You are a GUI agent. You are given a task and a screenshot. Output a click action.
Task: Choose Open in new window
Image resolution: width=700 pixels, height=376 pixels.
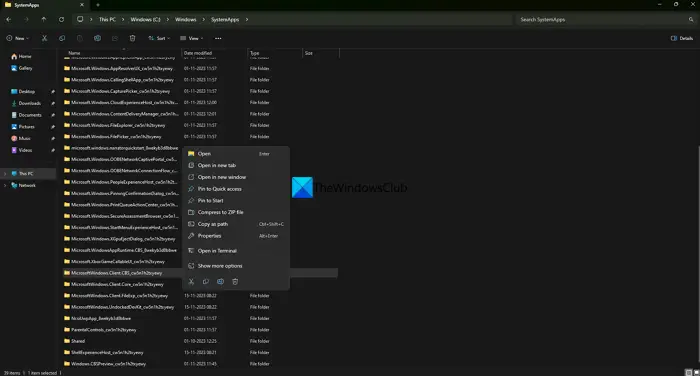tap(236, 177)
